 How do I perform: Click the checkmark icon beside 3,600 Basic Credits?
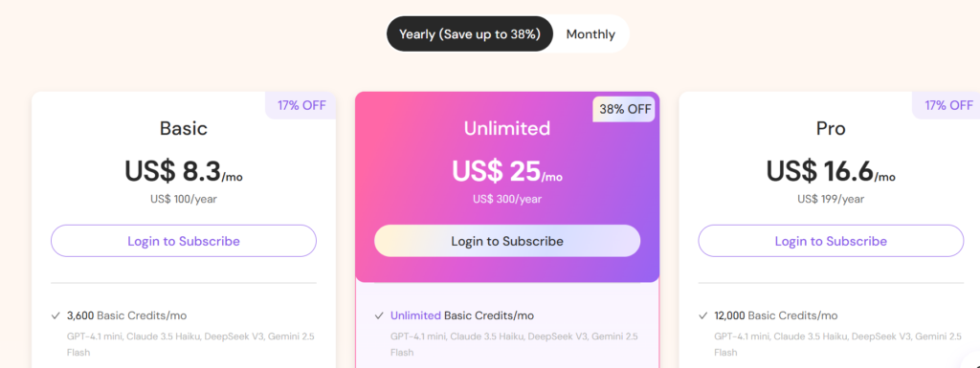coord(56,315)
